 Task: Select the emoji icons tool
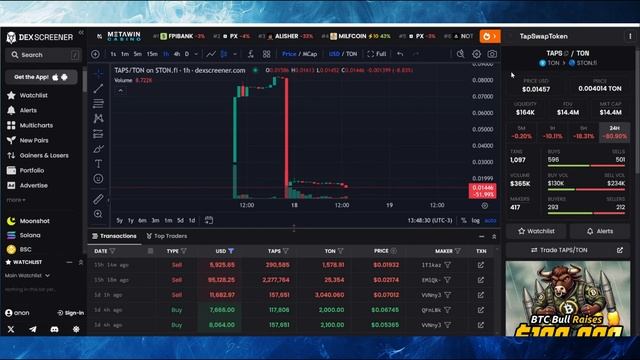(x=98, y=179)
